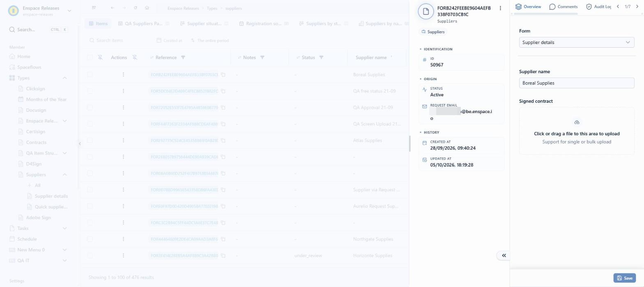Open row actions menu for Boreal Supplies

(x=123, y=75)
